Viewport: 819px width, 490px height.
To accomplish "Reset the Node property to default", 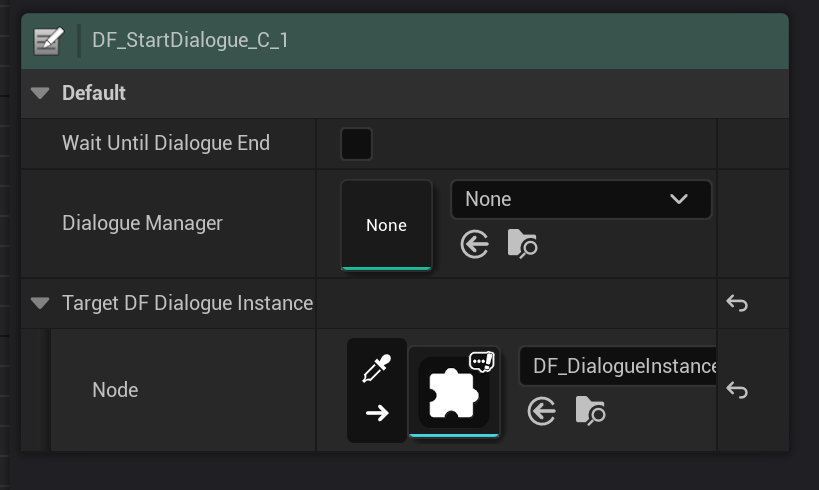I will [737, 390].
